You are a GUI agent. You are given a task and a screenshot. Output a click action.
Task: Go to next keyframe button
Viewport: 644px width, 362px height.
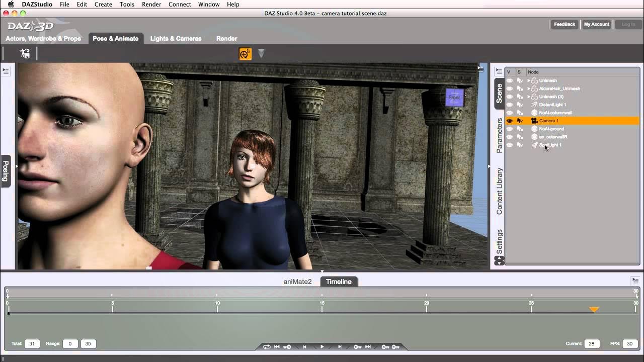[357, 346]
